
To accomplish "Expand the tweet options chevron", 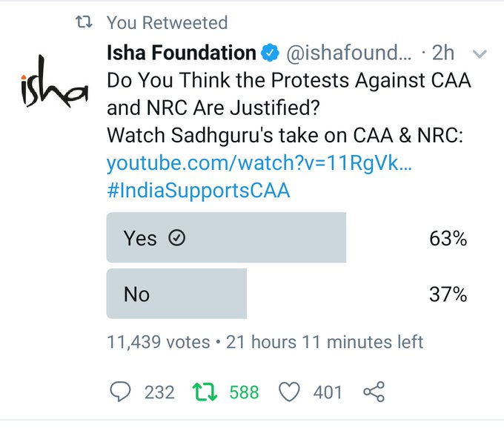I will (x=480, y=54).
